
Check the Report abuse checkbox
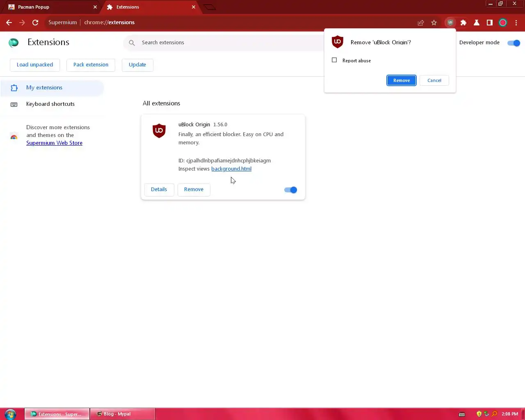click(334, 60)
